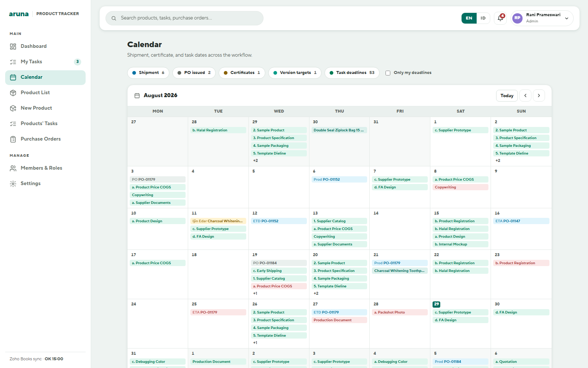
Task: Open the Production Document event on 27
Action: coord(339,320)
